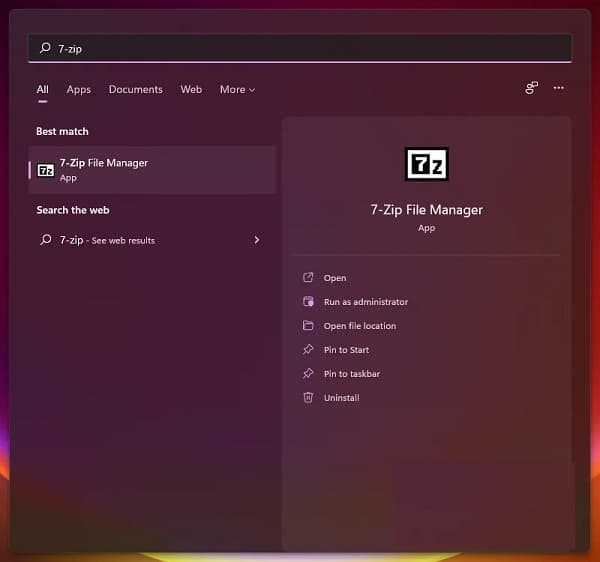
Task: Click the Pin to taskbar pin icon
Action: click(x=308, y=373)
